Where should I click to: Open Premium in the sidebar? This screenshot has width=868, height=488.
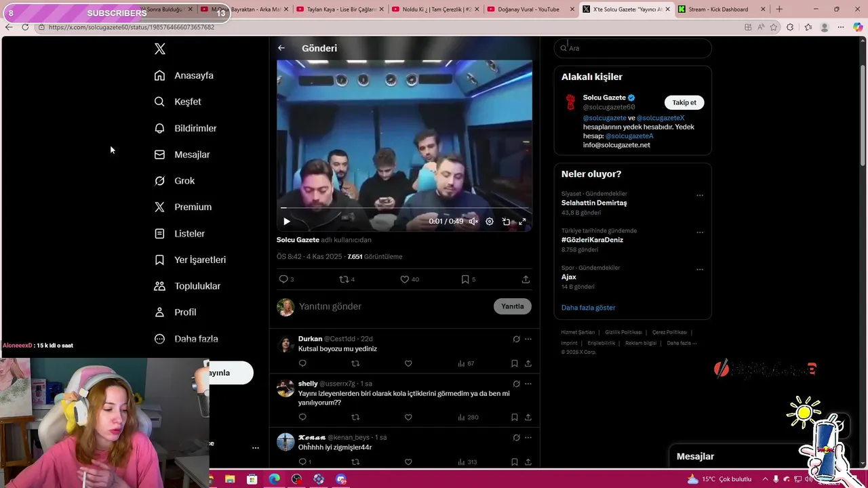(x=182, y=207)
